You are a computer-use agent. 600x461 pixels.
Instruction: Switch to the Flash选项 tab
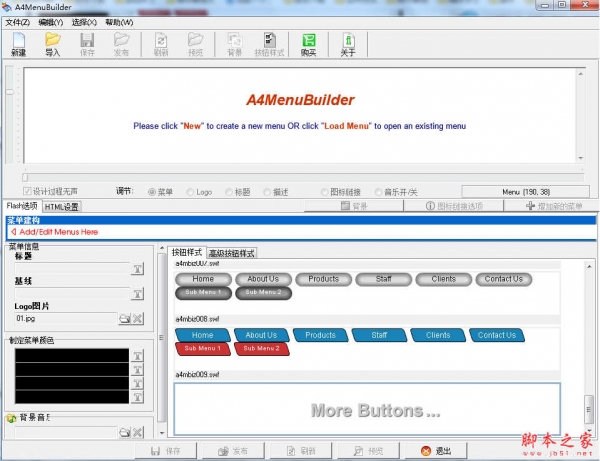(22, 206)
